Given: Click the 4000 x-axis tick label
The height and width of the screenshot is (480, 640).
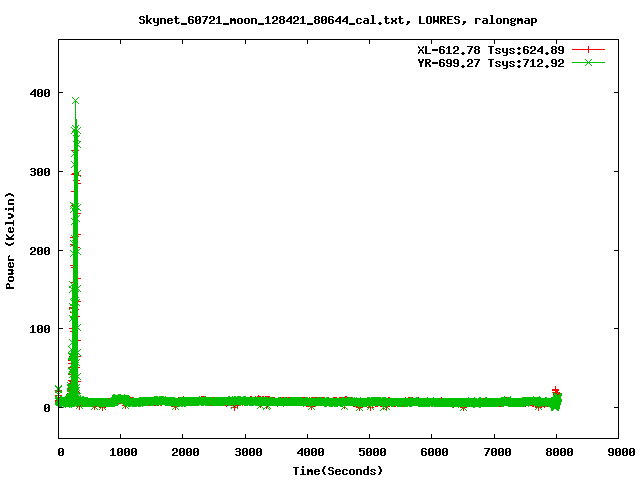Looking at the screenshot, I should (x=310, y=452).
